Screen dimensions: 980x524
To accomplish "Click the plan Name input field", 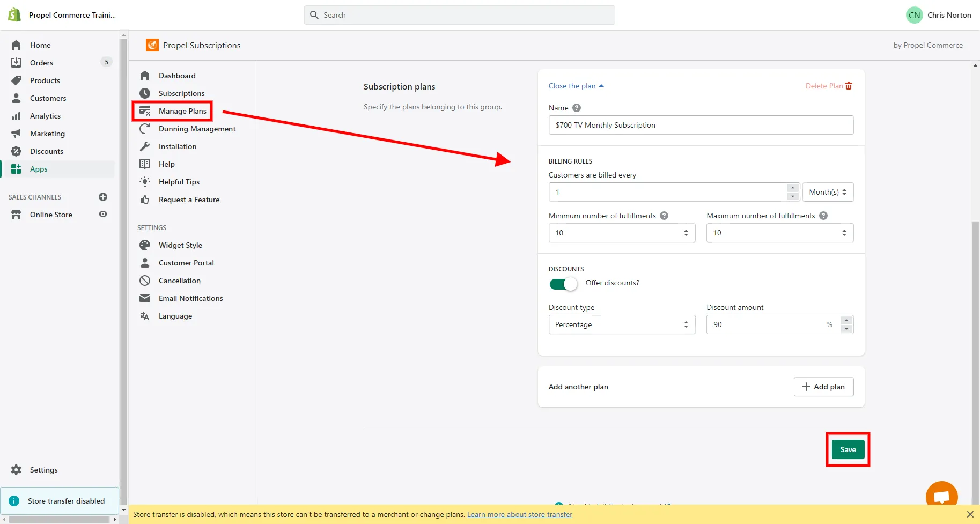I will coord(701,125).
